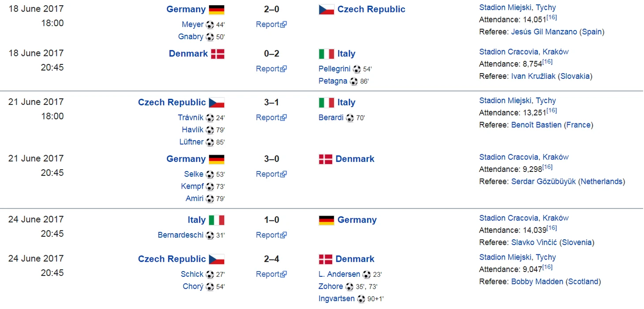Click the Czech flag in the 2–4 match
This screenshot has width=644, height=309.
point(217,259)
